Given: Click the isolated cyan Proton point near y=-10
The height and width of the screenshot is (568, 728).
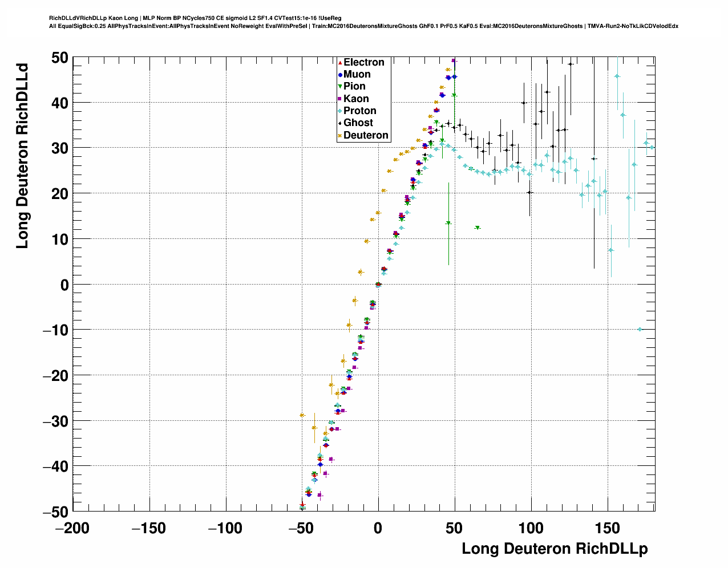Looking at the screenshot, I should [x=640, y=329].
